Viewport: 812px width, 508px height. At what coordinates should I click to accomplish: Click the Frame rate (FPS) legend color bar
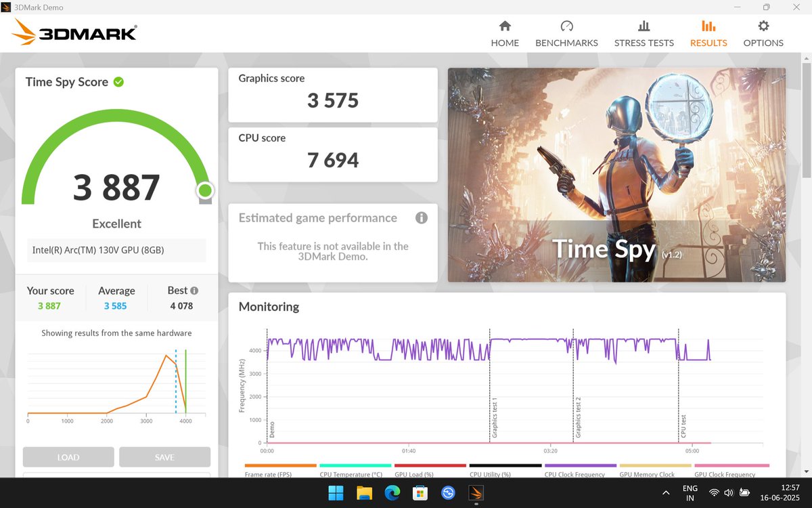[280, 466]
